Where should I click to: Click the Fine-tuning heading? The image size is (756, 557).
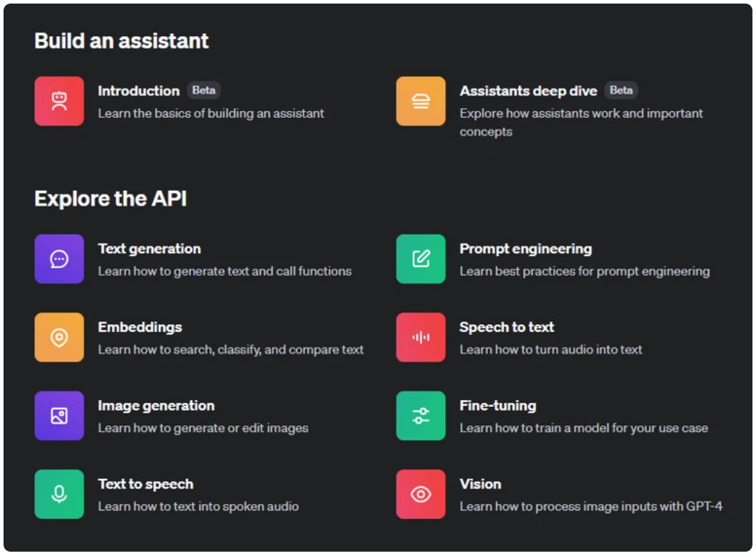point(498,406)
